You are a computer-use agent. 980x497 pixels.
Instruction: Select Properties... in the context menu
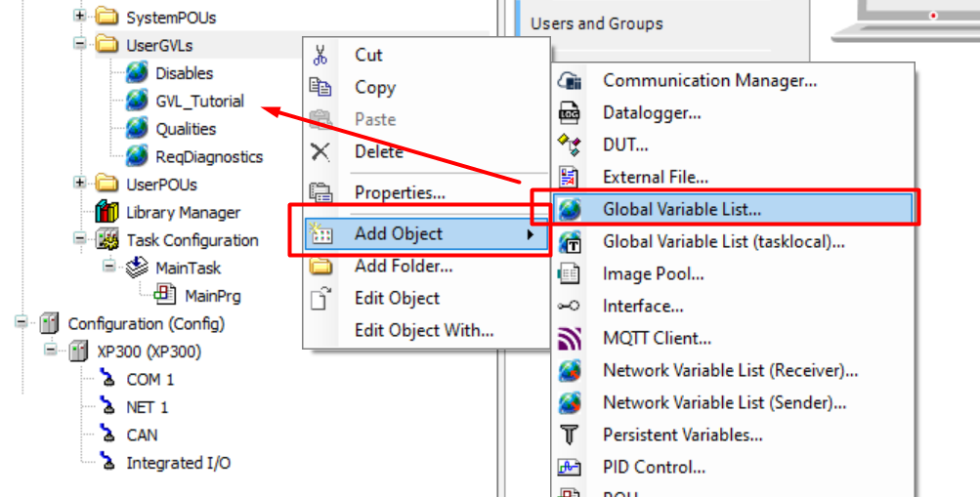[400, 192]
